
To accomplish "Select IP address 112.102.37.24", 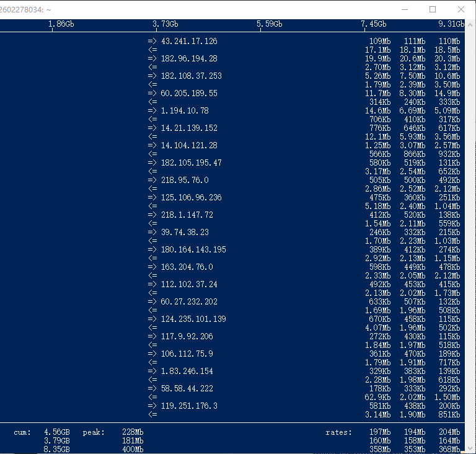I will [189, 284].
